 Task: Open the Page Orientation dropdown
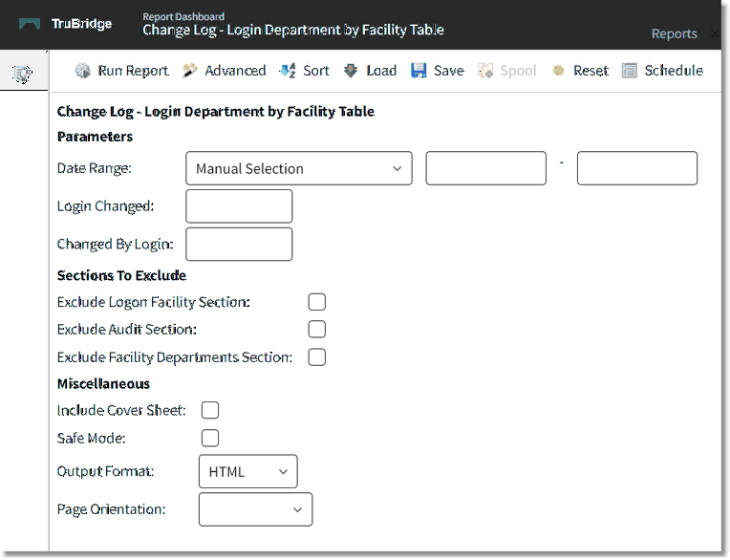coord(255,509)
